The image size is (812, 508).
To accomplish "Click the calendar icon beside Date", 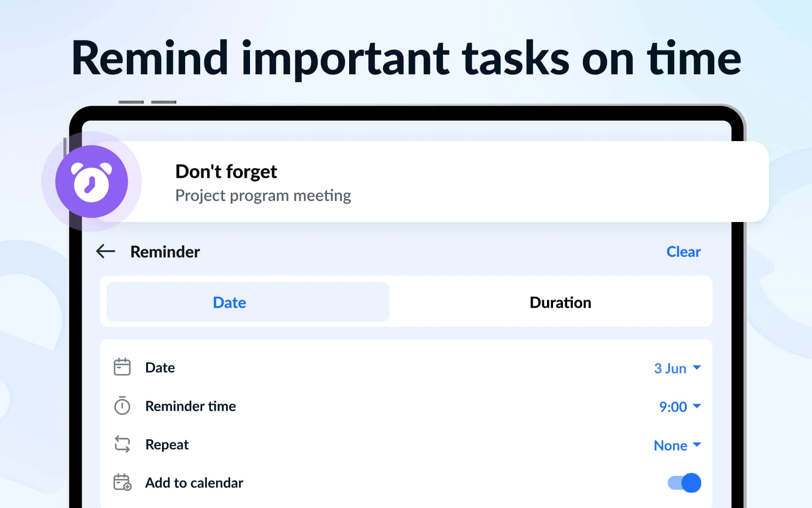I will tap(122, 367).
